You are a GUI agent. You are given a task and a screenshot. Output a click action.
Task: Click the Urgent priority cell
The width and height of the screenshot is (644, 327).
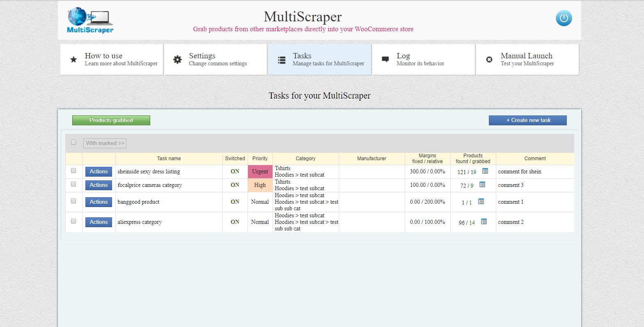pos(260,172)
